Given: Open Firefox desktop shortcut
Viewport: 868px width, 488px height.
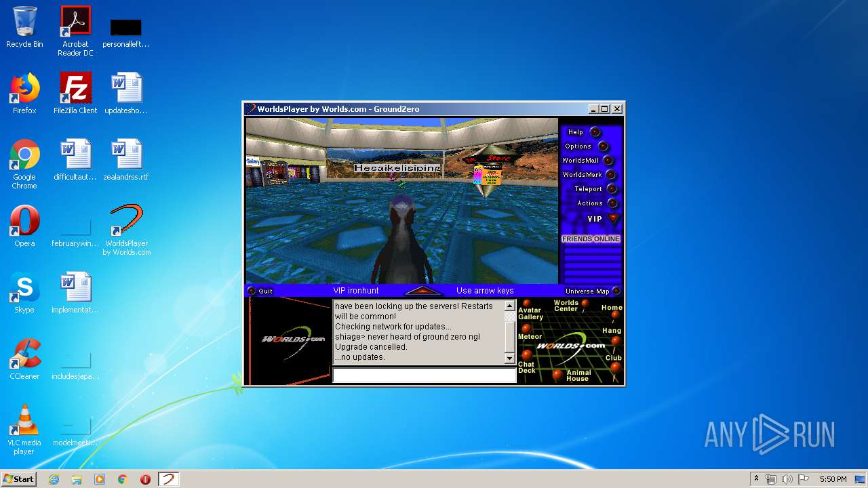Looking at the screenshot, I should (x=24, y=94).
